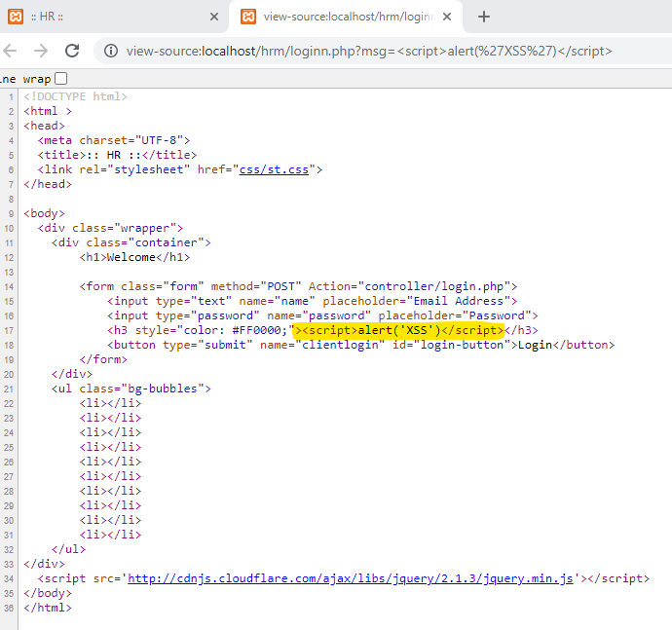
Task: Click the '<h1>Welcome</h1>' line
Action: (134, 257)
